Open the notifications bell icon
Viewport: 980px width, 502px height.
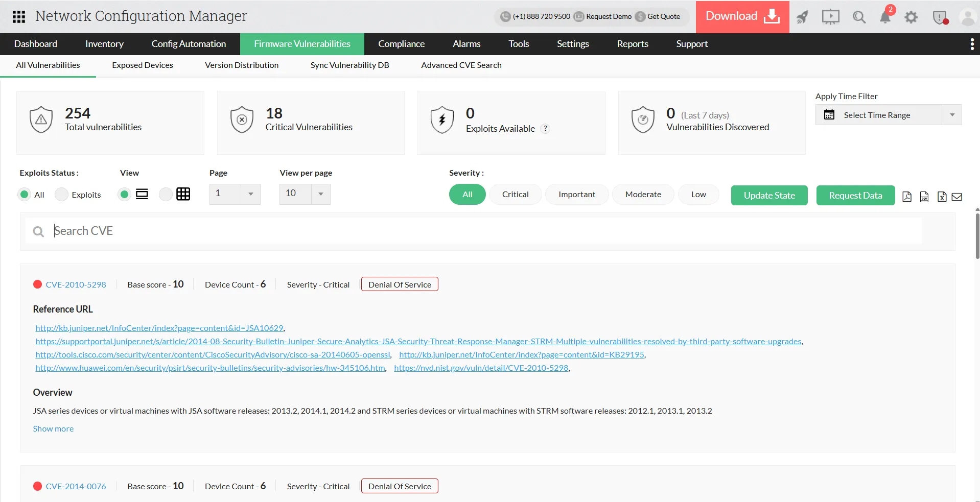885,17
